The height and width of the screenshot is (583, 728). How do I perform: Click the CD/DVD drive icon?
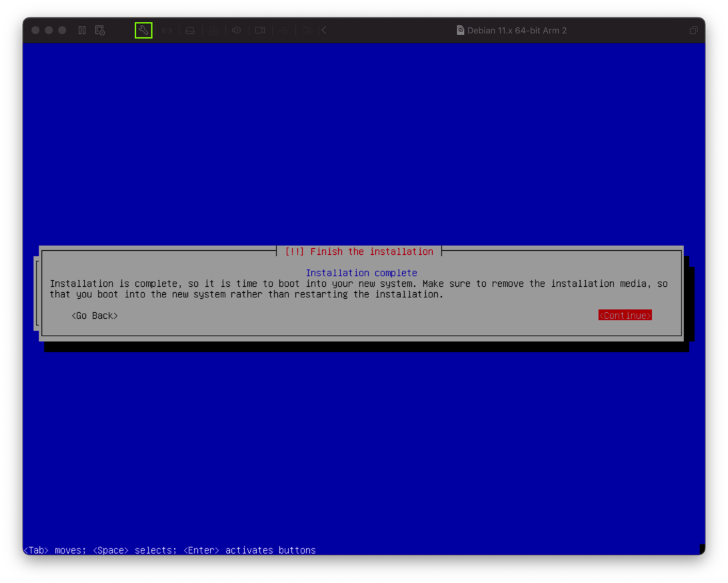point(213,30)
